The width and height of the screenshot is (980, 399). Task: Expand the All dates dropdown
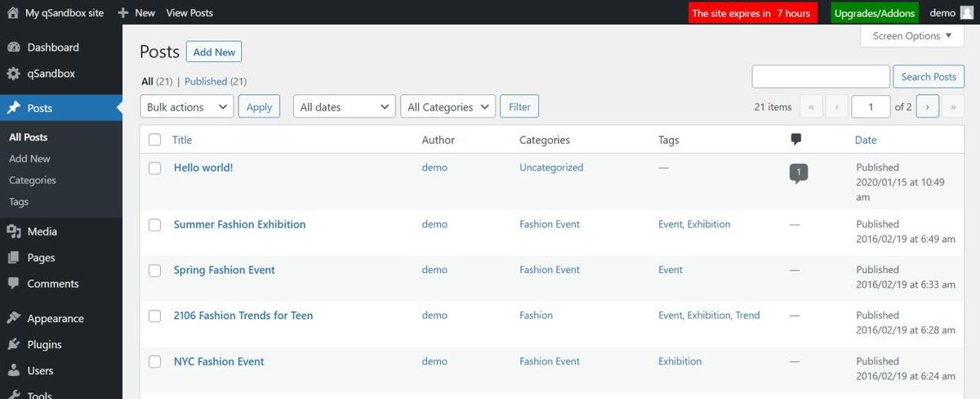345,107
